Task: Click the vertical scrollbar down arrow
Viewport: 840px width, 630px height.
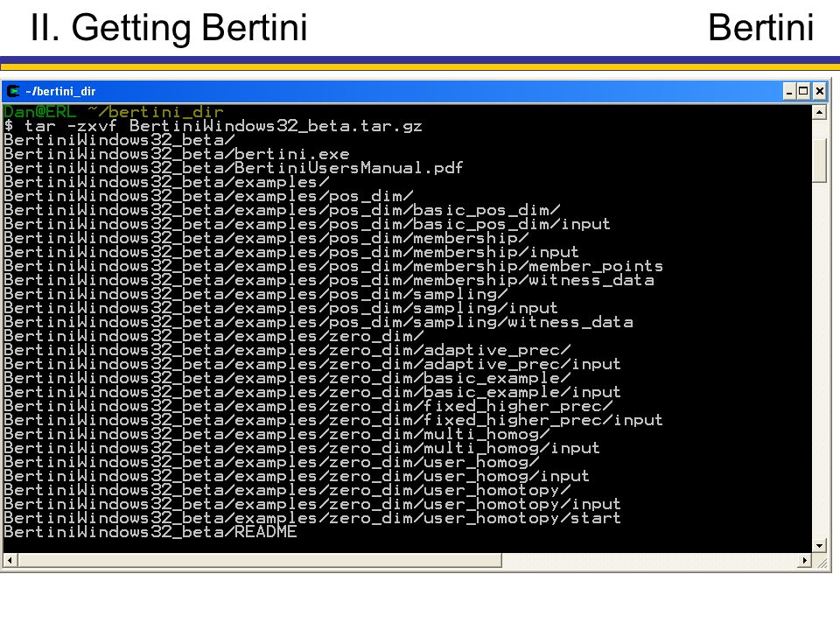Action: [819, 546]
